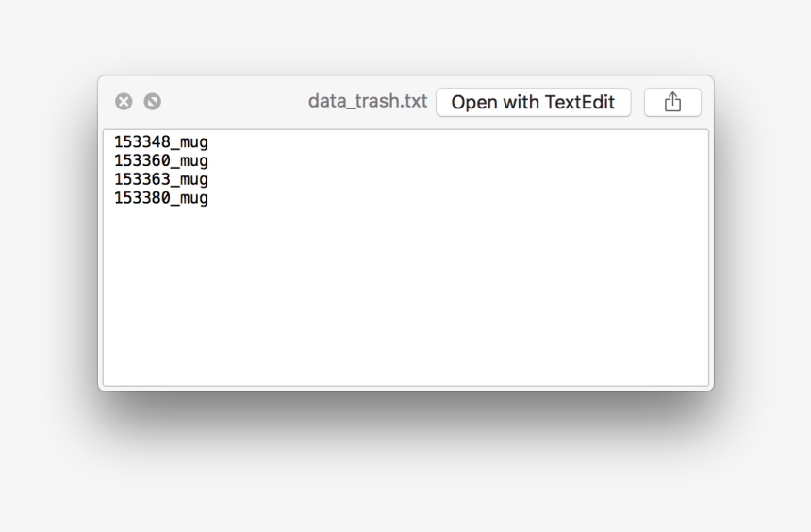Click the number 153360 in second line

tap(142, 160)
